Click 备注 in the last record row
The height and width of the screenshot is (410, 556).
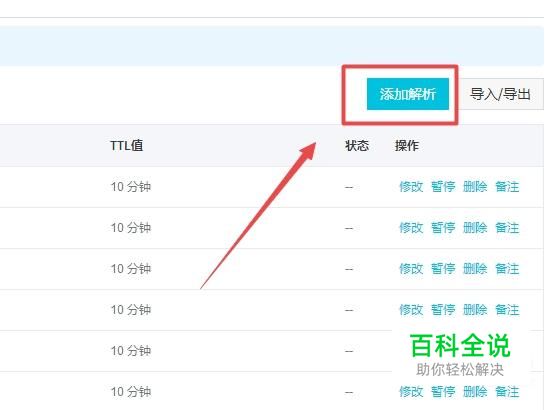click(x=507, y=392)
